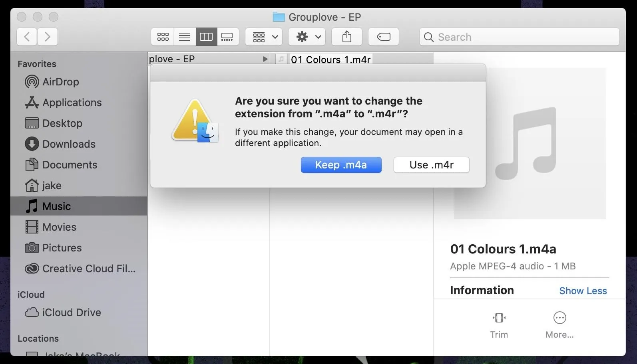
Task: Click the Grouplove - EP column folder row
Action: pos(208,59)
